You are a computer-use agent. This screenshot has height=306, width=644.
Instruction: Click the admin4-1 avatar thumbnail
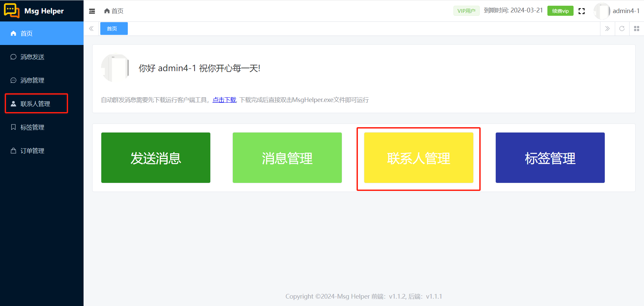602,11
